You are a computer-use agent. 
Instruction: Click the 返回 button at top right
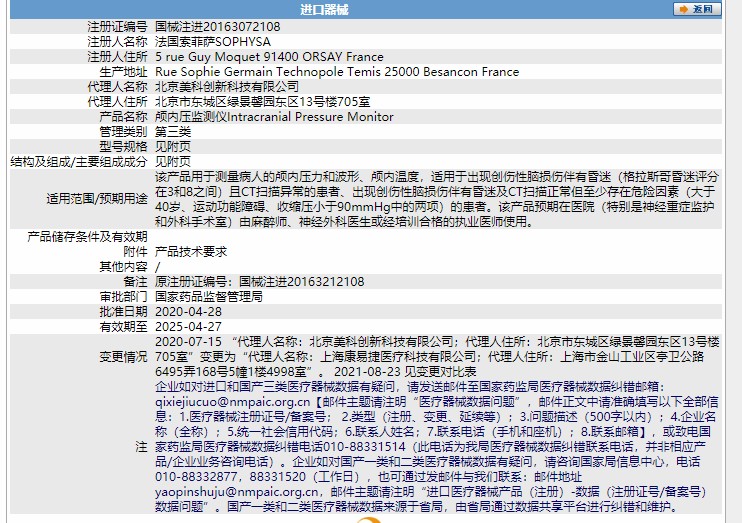(x=697, y=9)
